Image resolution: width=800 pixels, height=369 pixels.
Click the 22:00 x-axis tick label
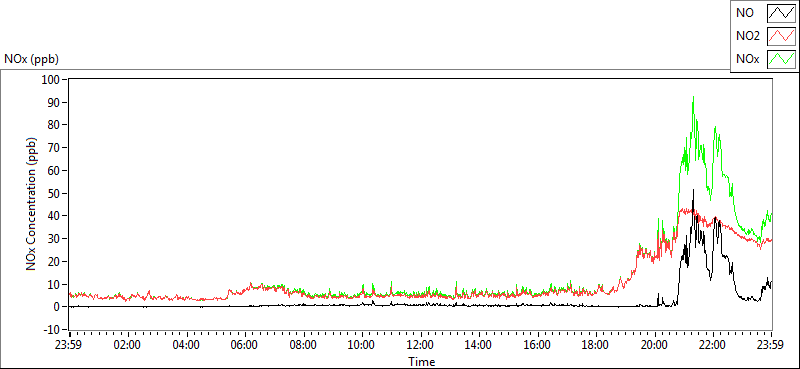tap(713, 344)
